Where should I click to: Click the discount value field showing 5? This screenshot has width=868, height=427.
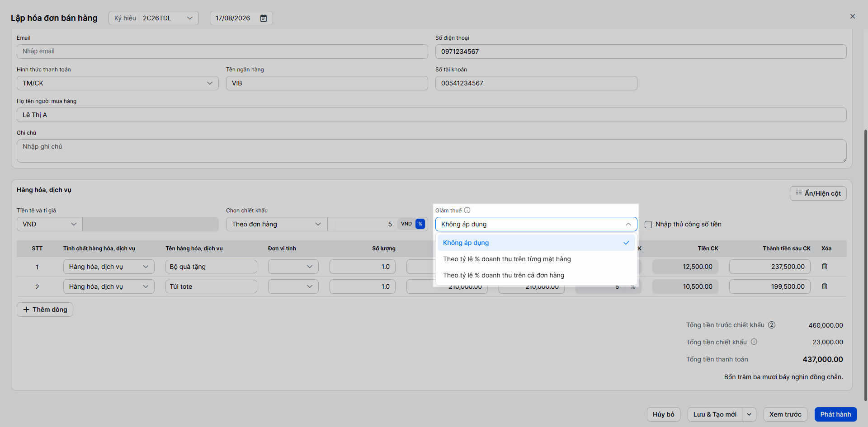[x=362, y=224]
